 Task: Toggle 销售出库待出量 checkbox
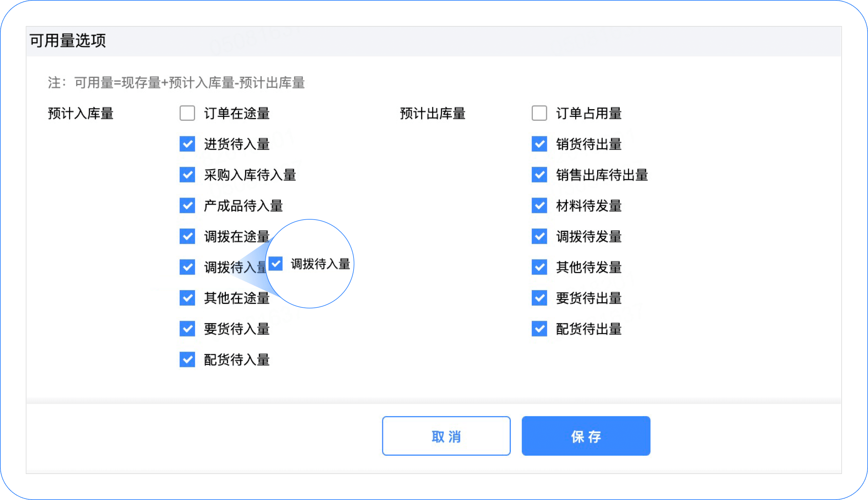(539, 175)
